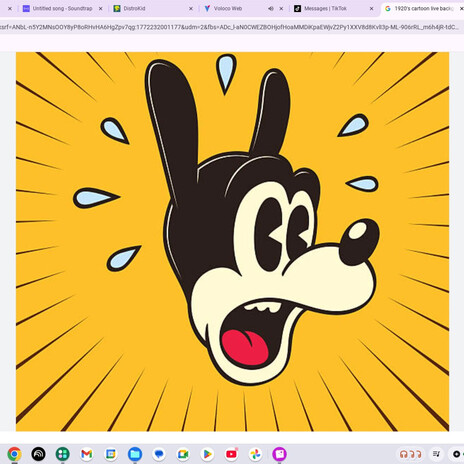Close the Voloco Web tab
The height and width of the screenshot is (464, 464).
pos(281,9)
